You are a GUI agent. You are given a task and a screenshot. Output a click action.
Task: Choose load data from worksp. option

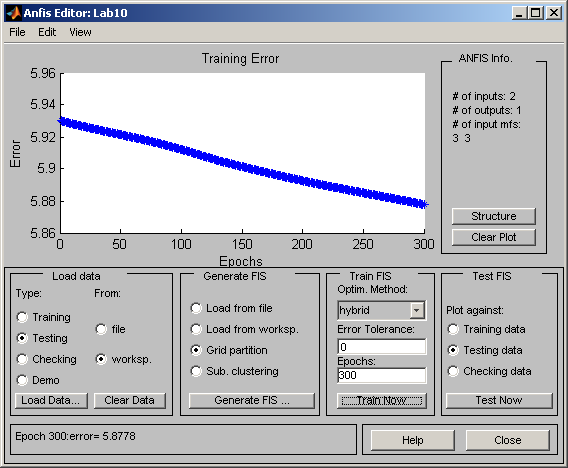pos(101,359)
